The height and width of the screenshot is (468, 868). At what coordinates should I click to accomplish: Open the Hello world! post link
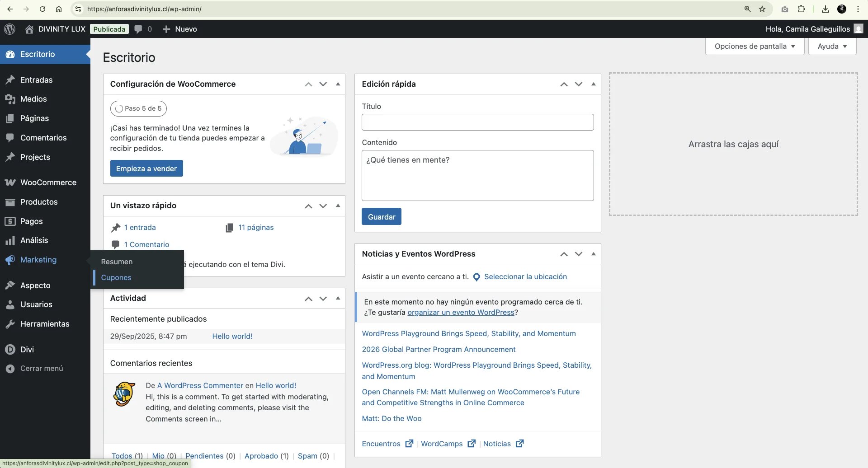click(x=232, y=336)
